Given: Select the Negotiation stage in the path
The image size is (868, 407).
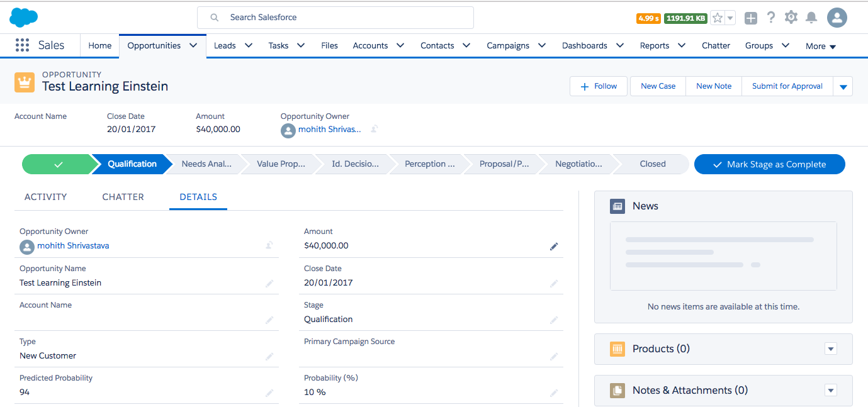Looking at the screenshot, I should (578, 164).
